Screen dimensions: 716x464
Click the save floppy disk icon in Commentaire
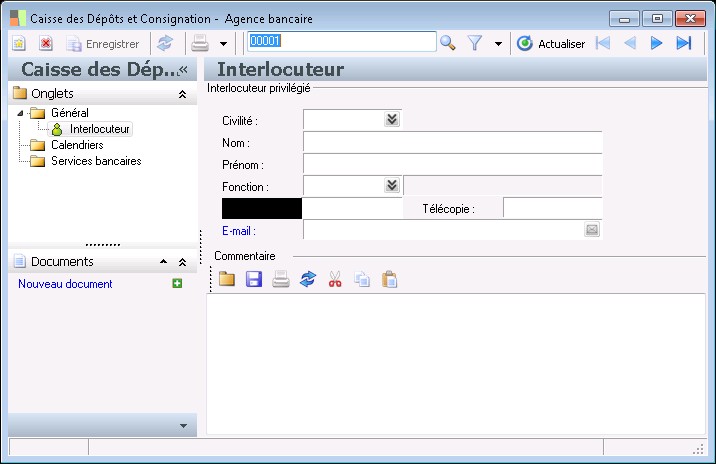(254, 279)
